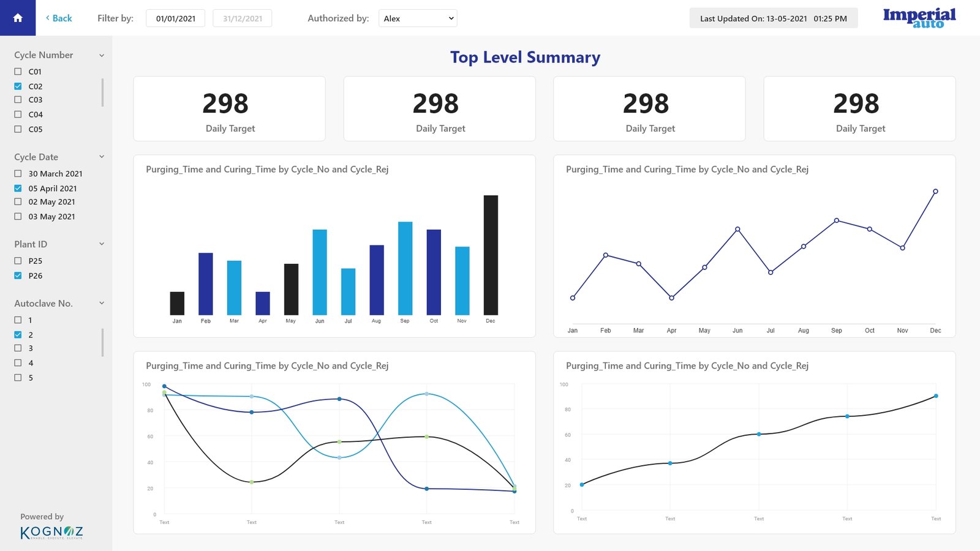Click the Dec data point on line chart
The width and height of the screenshot is (980, 551).
935,192
